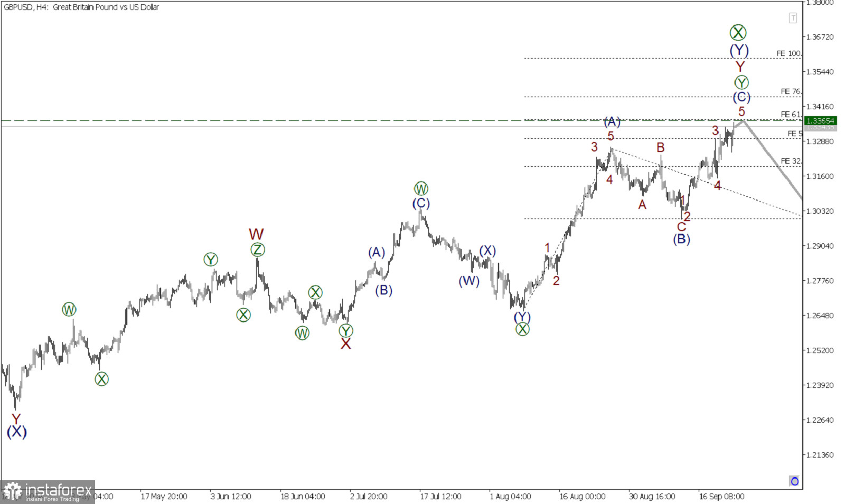Select the 1.35440 price axis label

pos(820,72)
